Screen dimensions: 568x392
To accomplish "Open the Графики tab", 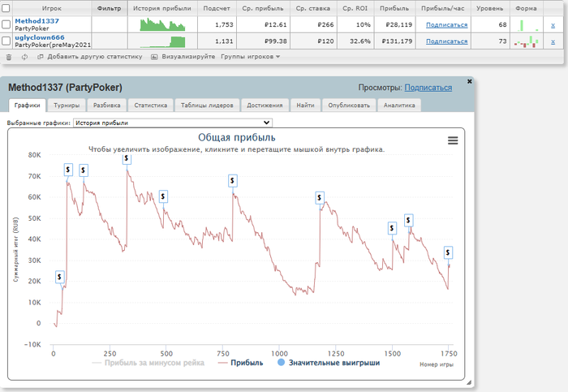I will pos(27,106).
